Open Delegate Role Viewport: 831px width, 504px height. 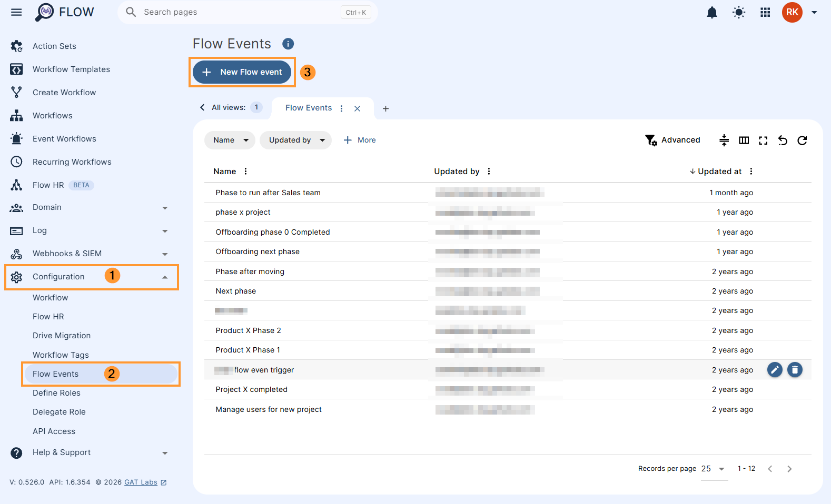click(x=59, y=412)
